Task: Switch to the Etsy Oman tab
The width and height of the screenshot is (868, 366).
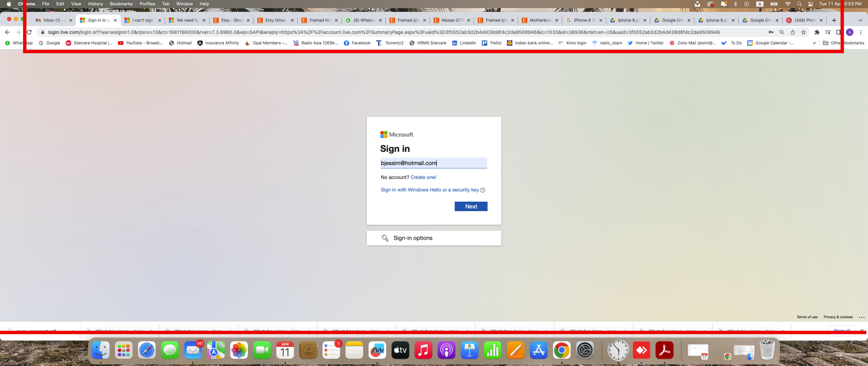Action: pyautogui.click(x=275, y=20)
